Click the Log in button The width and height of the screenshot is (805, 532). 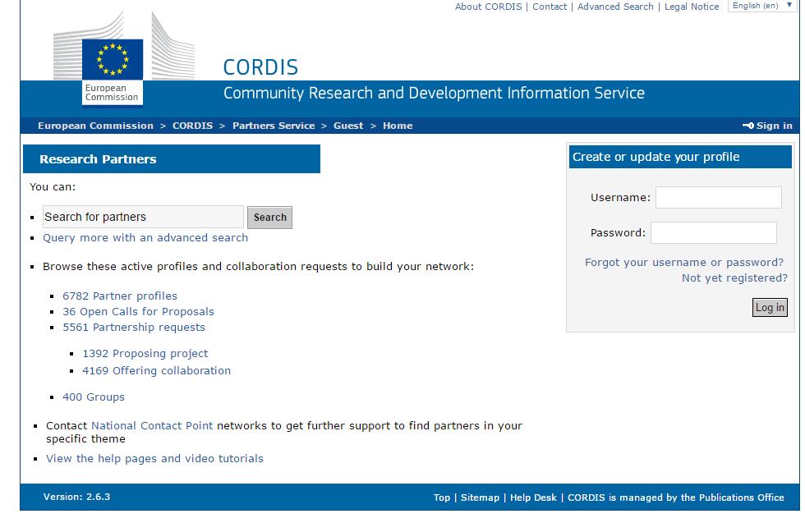coord(770,307)
